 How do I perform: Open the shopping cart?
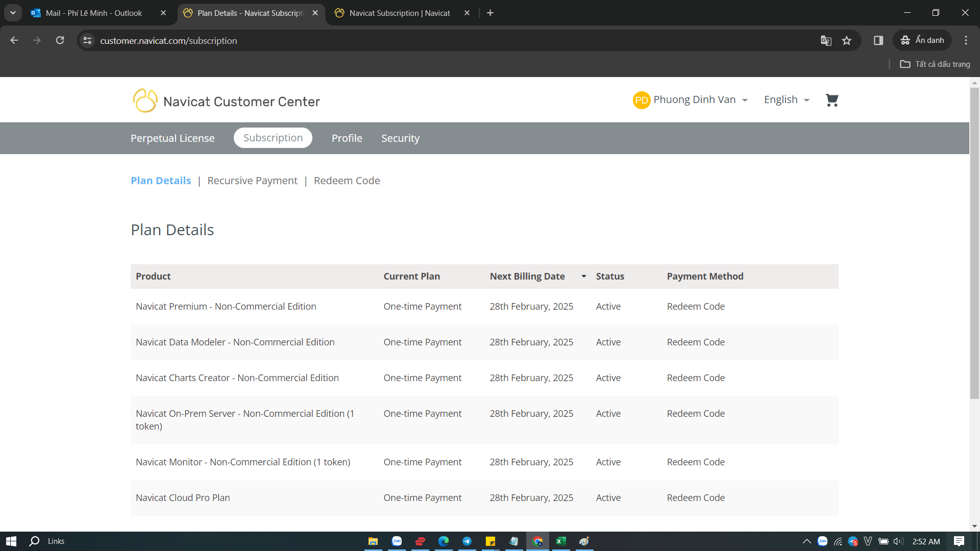click(832, 100)
